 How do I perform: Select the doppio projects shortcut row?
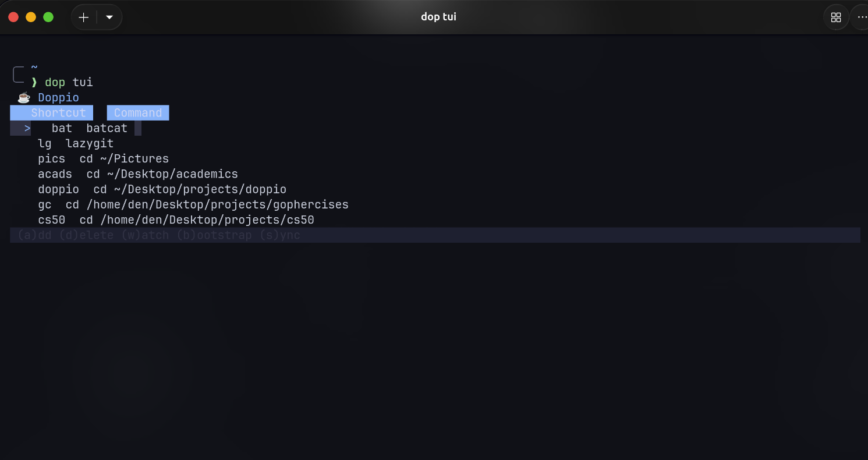point(162,189)
